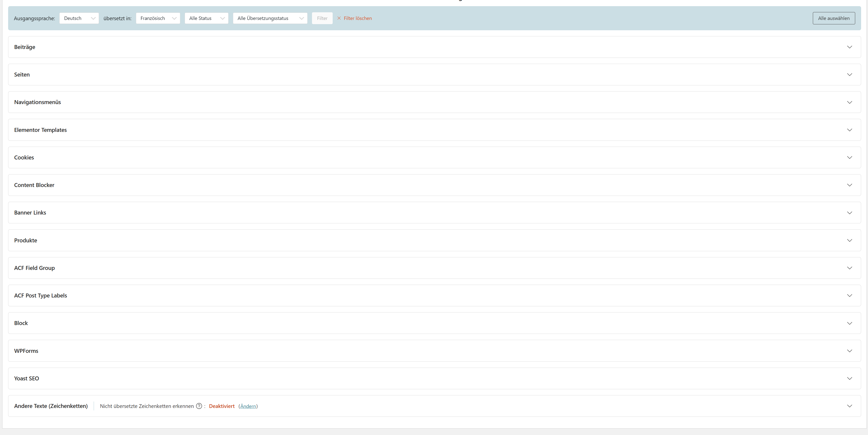
Task: Click the Alle auswählen button
Action: pyautogui.click(x=834, y=18)
